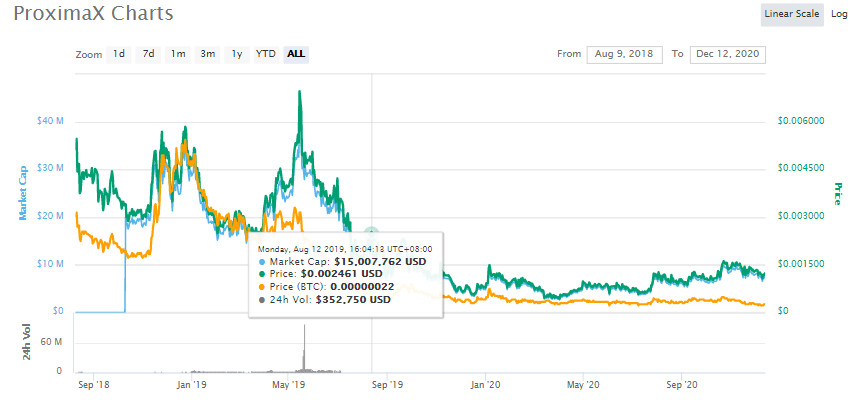Click the $0.004500 price tick
The image size is (850, 400).
pyautogui.click(x=801, y=168)
